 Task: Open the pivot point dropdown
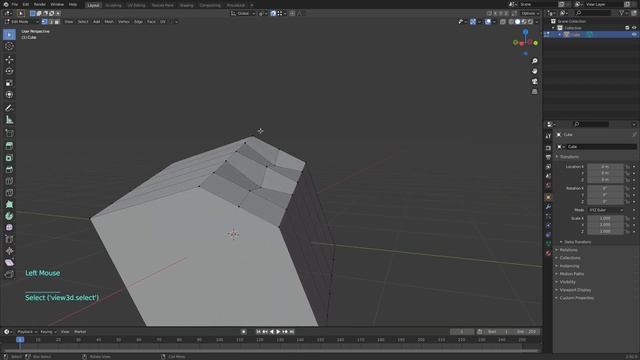tap(262, 13)
